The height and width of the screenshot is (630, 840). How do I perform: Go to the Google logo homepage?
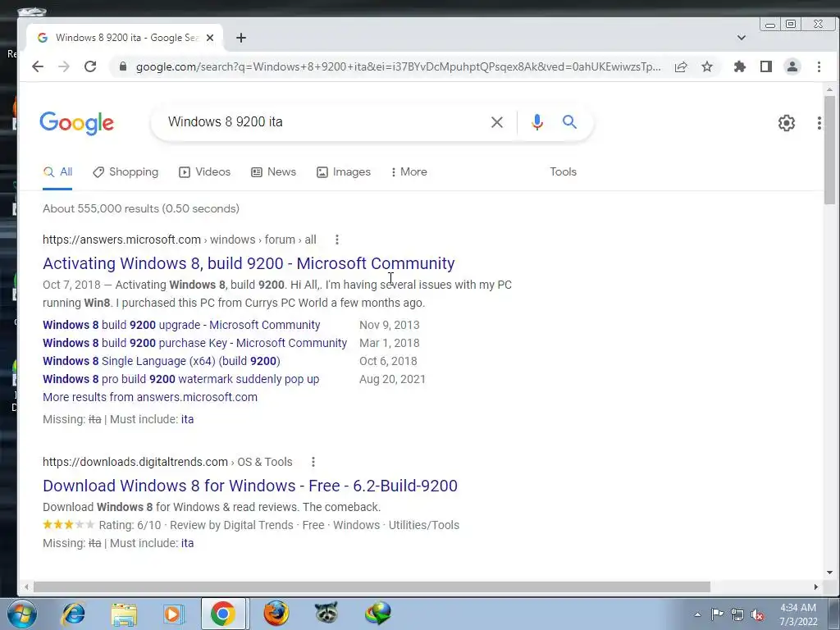tap(76, 123)
